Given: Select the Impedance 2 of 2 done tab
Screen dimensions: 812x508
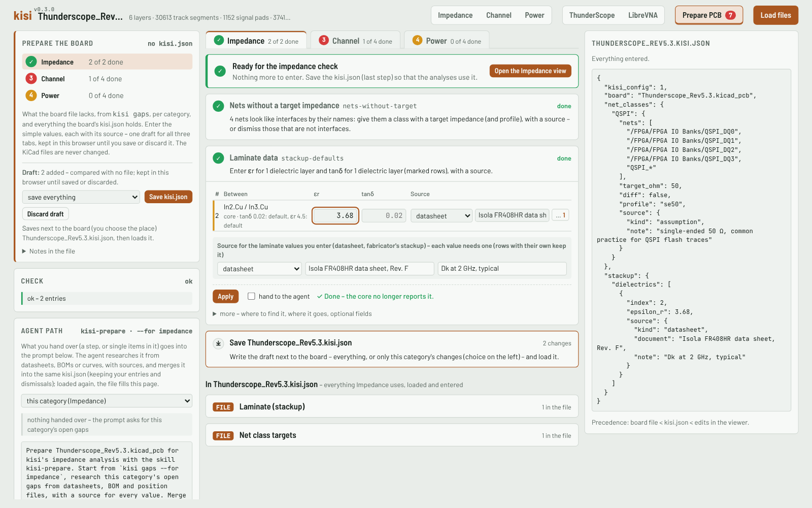Looking at the screenshot, I should (x=256, y=41).
